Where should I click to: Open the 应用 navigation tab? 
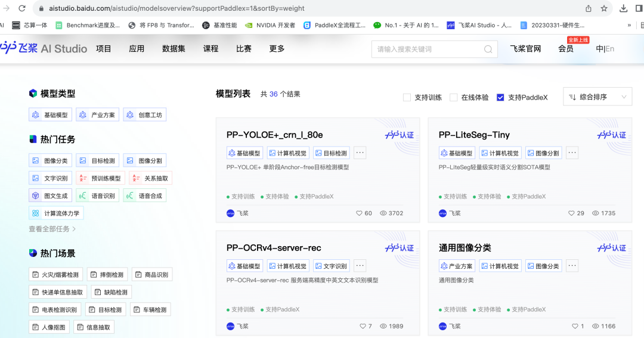(137, 48)
